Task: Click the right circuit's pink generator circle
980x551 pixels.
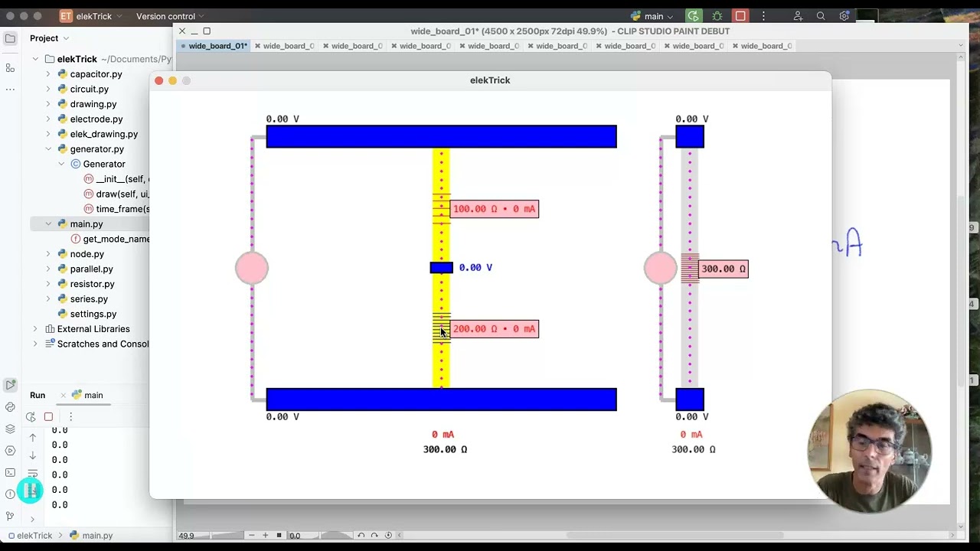Action: tap(661, 268)
